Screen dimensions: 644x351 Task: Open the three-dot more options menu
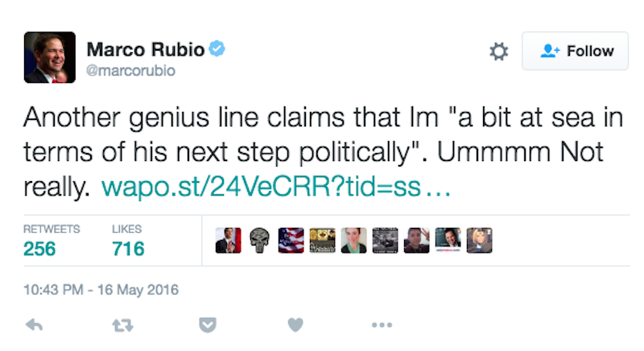click(x=381, y=325)
